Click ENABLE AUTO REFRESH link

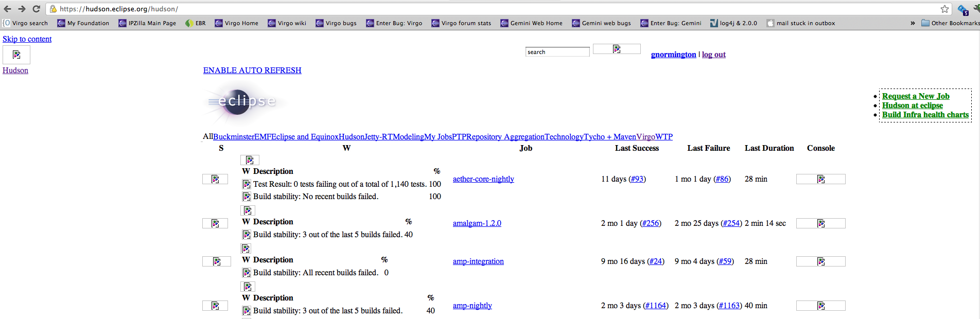[252, 70]
